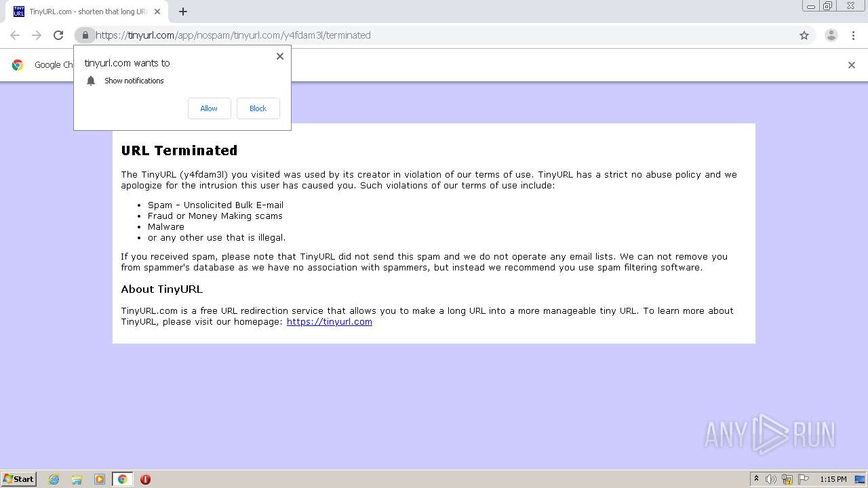Click the red stop-sign taskbar icon
This screenshot has height=488, width=868.
pyautogui.click(x=145, y=479)
